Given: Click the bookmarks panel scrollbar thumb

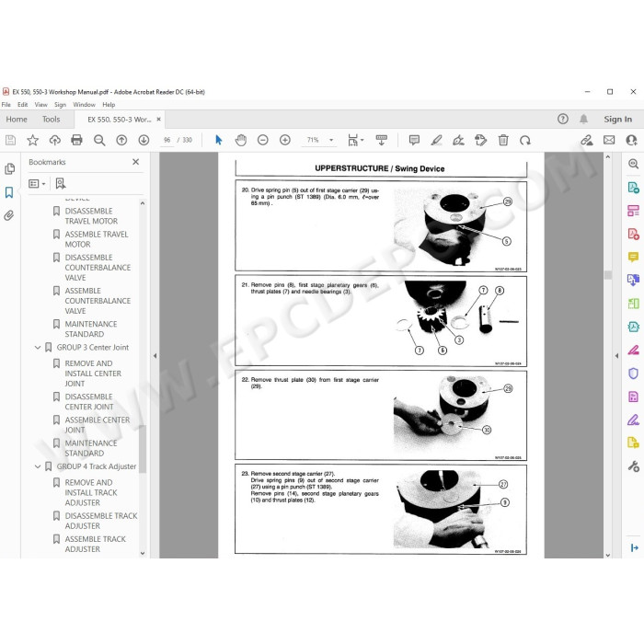Looking at the screenshot, I should 143,449.
